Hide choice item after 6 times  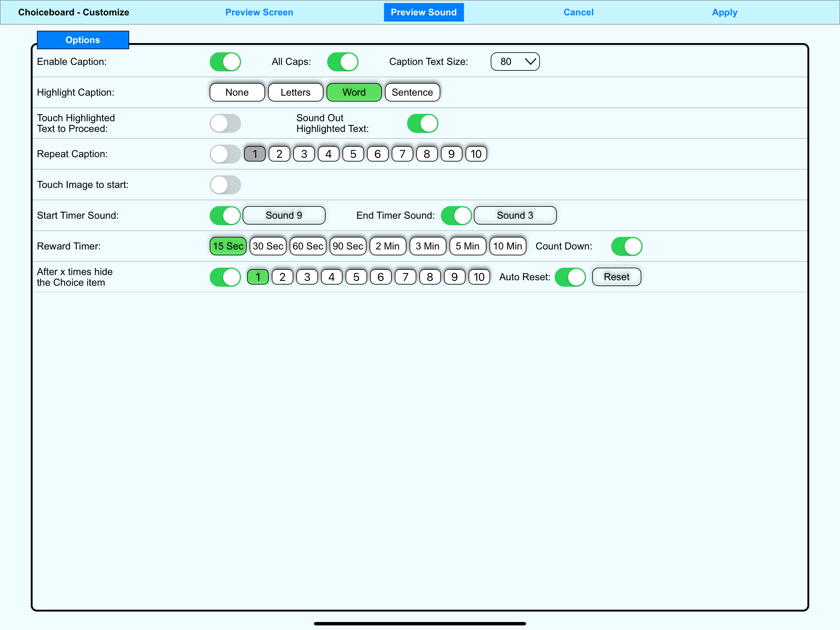click(x=381, y=277)
